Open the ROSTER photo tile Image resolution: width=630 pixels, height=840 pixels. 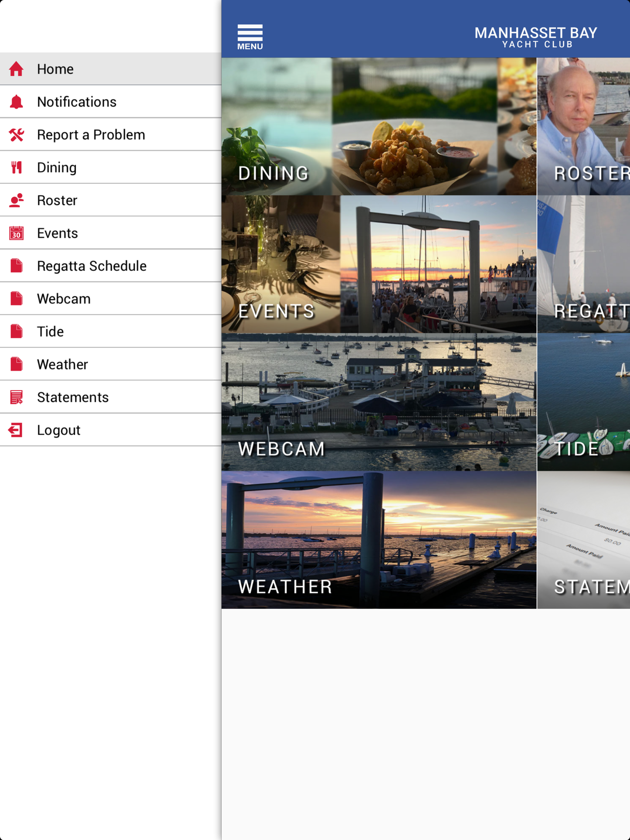tap(584, 126)
